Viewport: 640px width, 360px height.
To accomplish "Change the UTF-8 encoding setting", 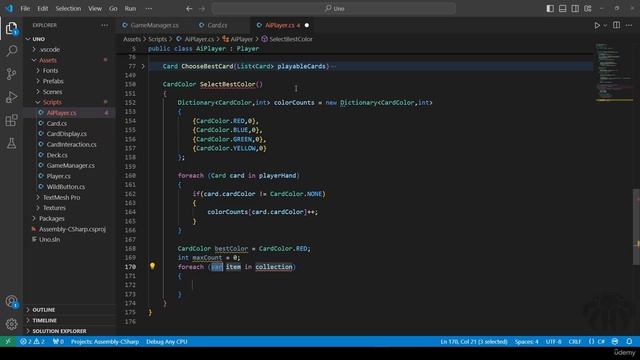I will tap(553, 342).
